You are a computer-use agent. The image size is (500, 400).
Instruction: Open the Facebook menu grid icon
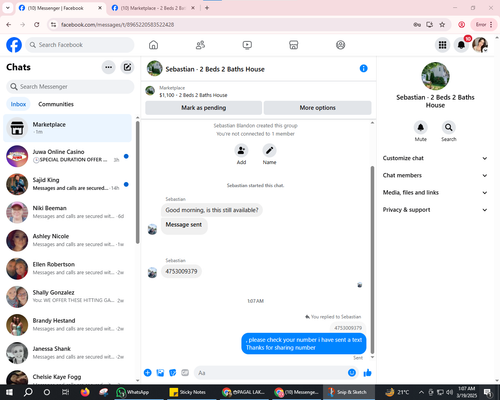tap(442, 45)
